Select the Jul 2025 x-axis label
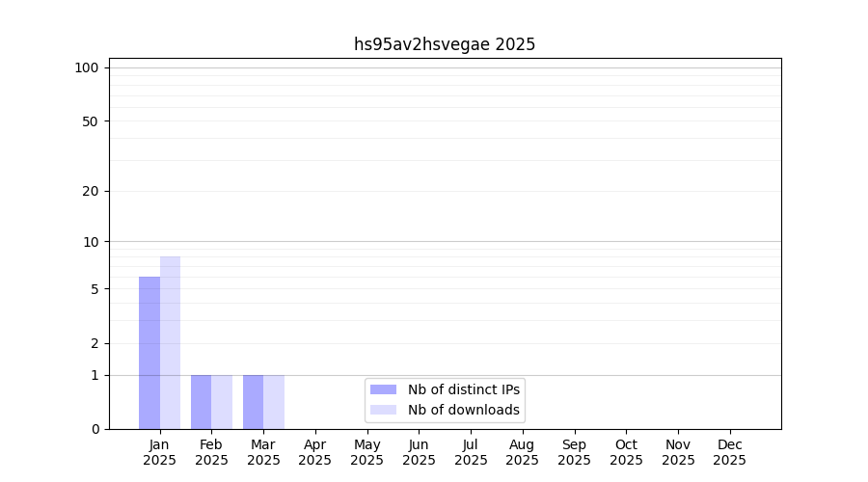 coord(471,452)
